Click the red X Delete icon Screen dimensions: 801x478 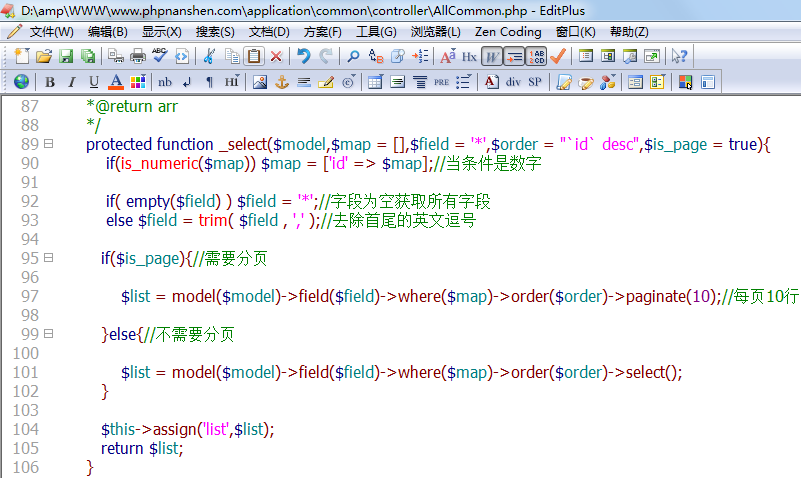point(276,56)
